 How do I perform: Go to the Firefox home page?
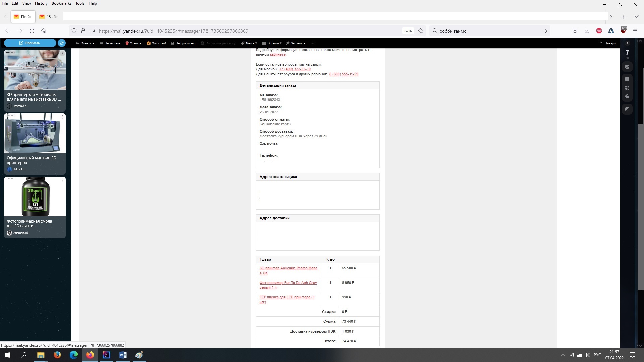44,31
